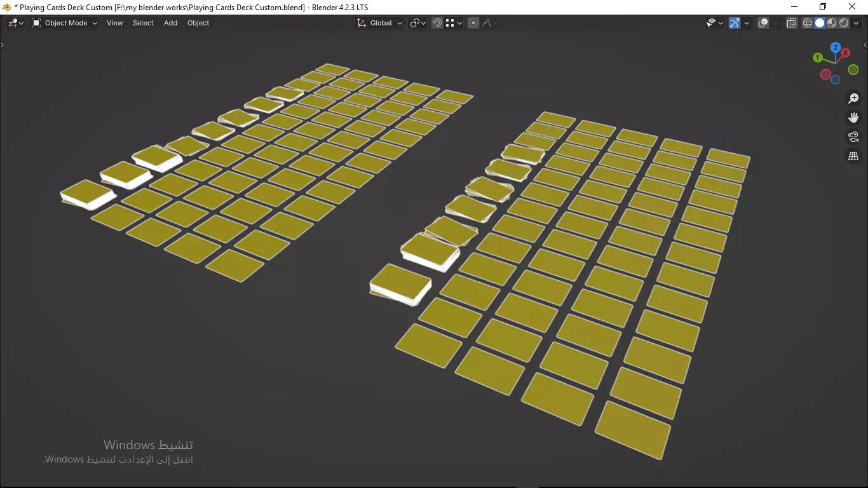Toggle the snapping magnet icon

click(x=437, y=23)
